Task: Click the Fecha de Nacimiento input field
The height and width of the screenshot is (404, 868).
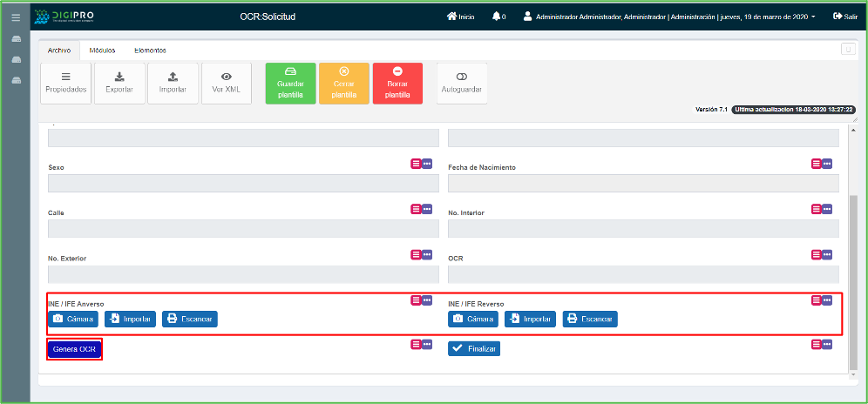Action: pos(643,183)
